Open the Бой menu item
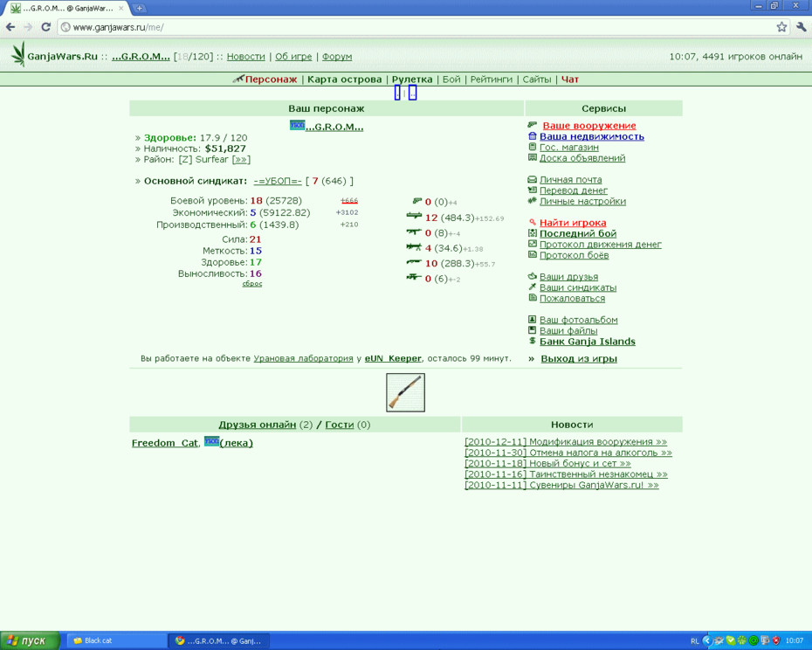The image size is (812, 650). pos(451,80)
